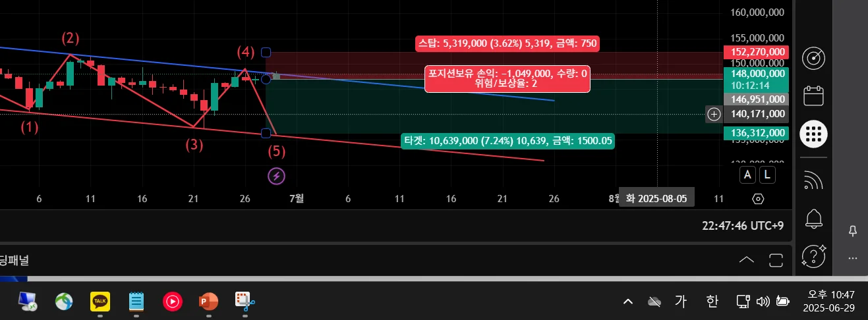
Task: Open the calendar icon in right sidebar
Action: [814, 96]
